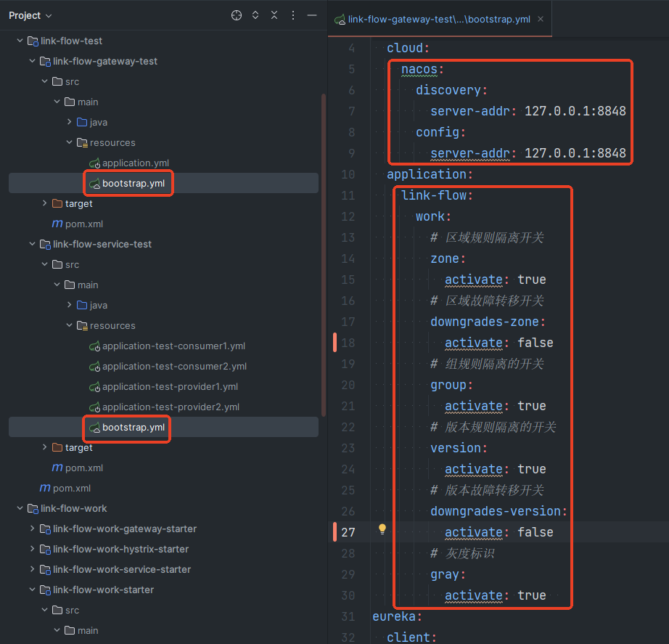Click the lightbulb intention icon on line 27
The height and width of the screenshot is (644, 669).
pyautogui.click(x=382, y=529)
